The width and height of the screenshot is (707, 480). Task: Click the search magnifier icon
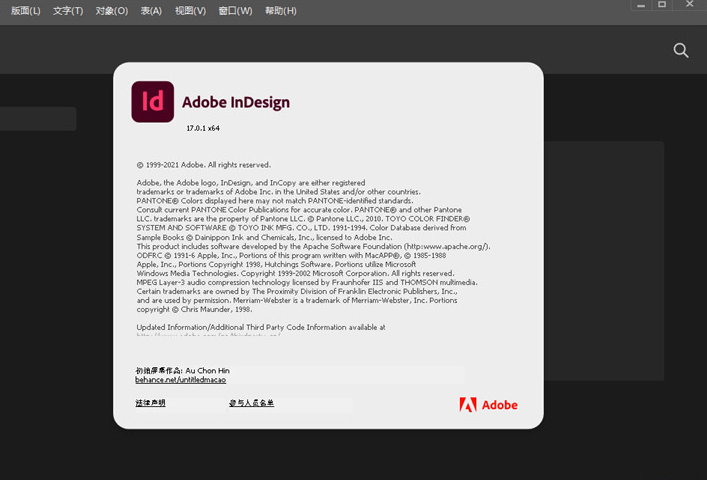click(681, 50)
